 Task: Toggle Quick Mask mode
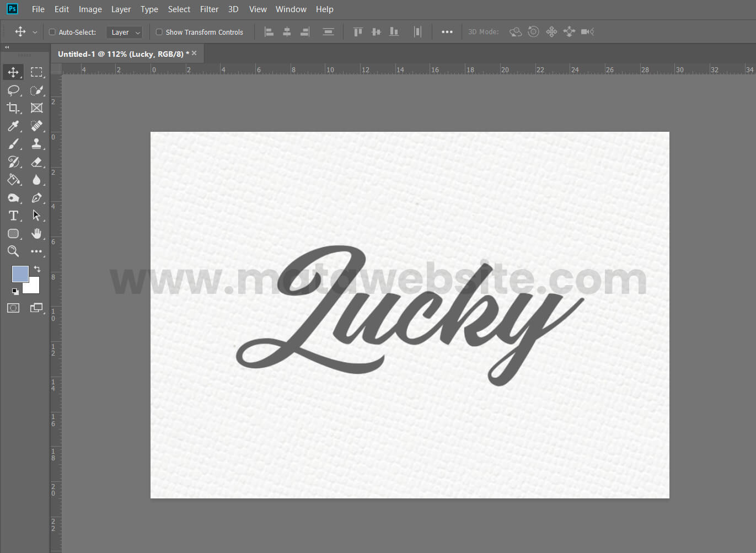pos(13,308)
